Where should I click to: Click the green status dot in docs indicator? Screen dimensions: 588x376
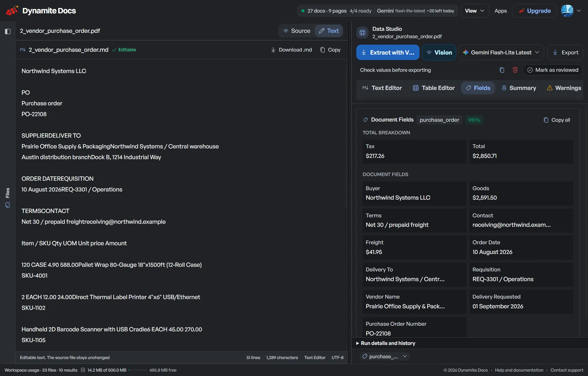[303, 11]
